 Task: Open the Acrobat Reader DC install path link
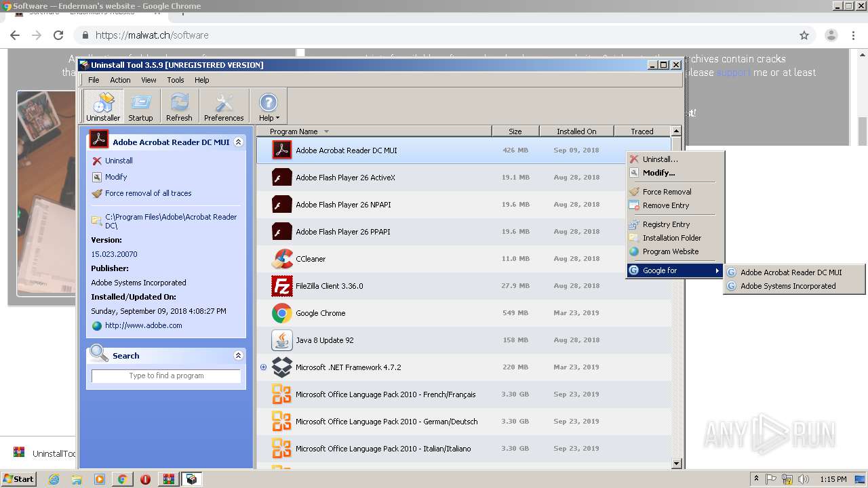pos(171,221)
